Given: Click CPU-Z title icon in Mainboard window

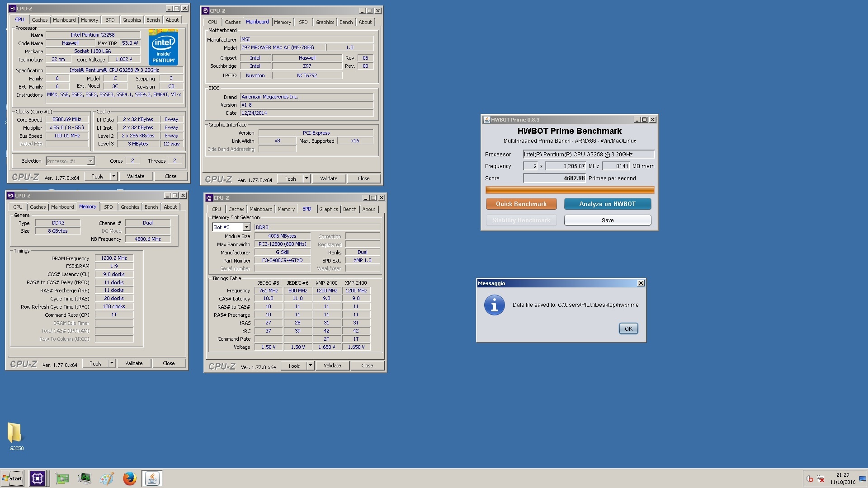Looking at the screenshot, I should (206, 11).
